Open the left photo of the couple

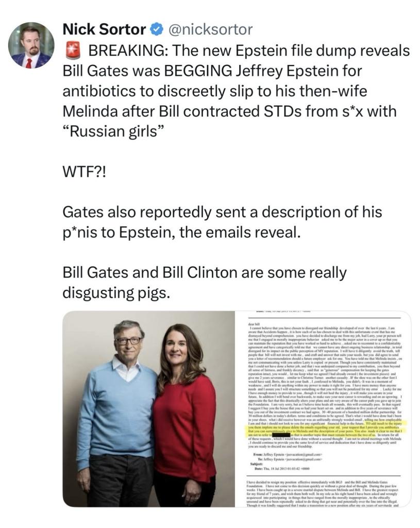tap(149, 409)
